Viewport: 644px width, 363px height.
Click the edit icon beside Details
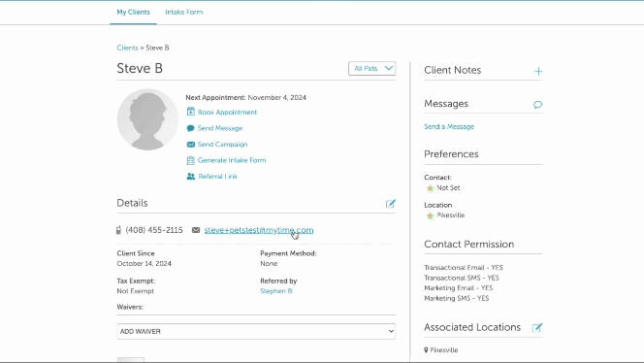coord(391,204)
